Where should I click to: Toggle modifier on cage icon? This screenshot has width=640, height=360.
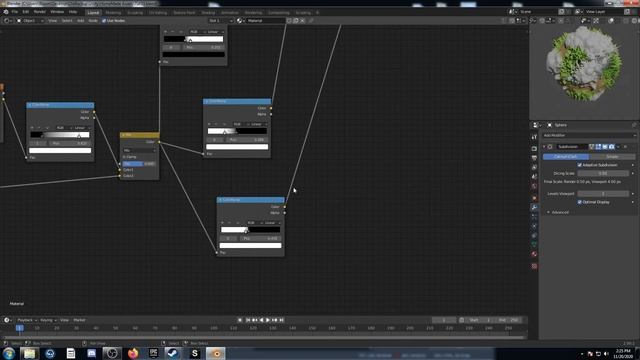coord(591,147)
